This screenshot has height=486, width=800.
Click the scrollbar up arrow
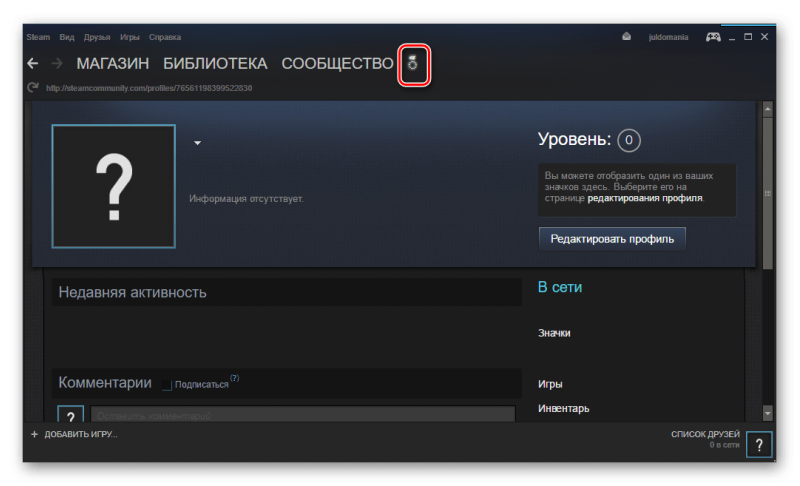[x=767, y=109]
